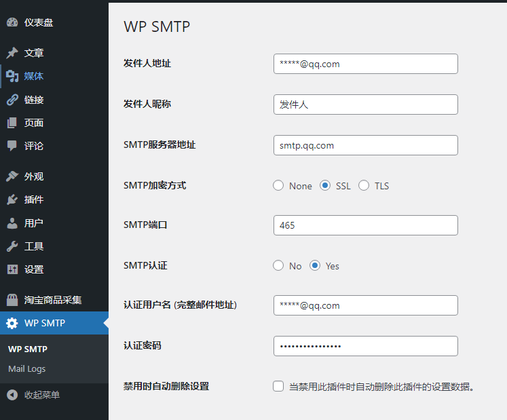The image size is (507, 420).
Task: Click the Appearance brush icon
Action: pos(12,176)
